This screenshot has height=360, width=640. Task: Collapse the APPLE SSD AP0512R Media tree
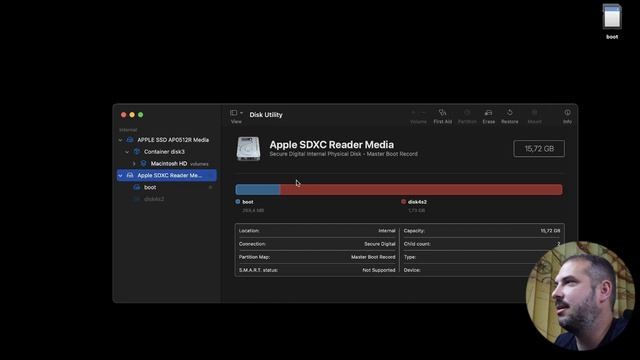coord(120,140)
